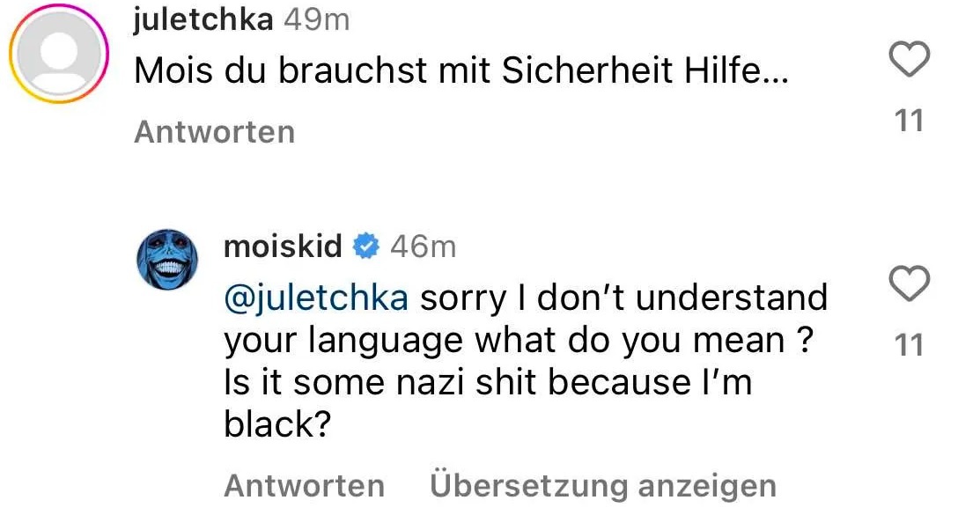Show translation via Übersetzung anzeigen

pos(603,485)
